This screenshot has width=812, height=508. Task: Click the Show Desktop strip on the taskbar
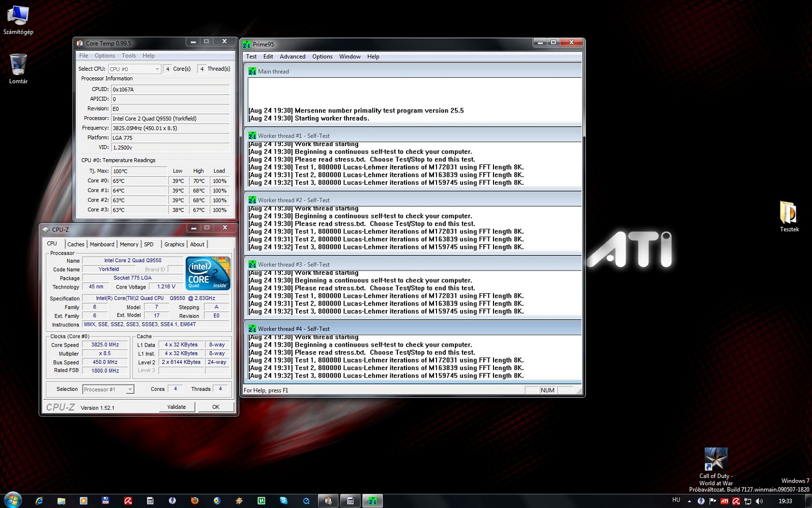(808, 501)
